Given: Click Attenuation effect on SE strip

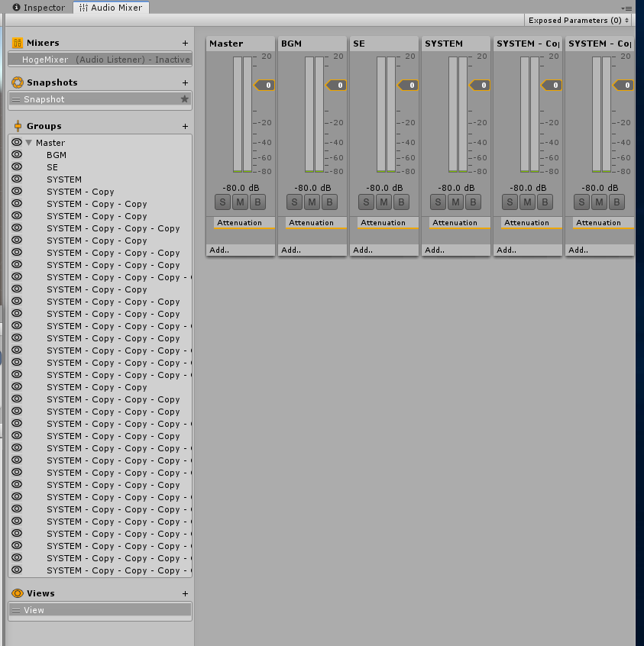Looking at the screenshot, I should [387, 223].
